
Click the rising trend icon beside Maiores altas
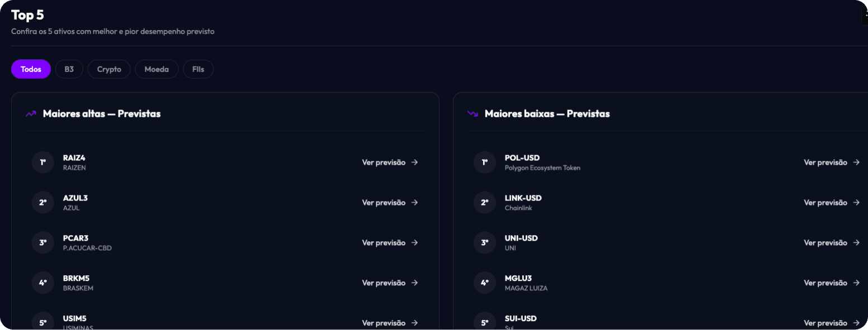[31, 114]
